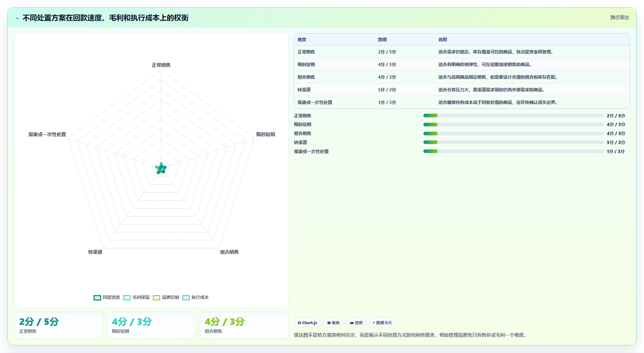
Task: Click the small icon before the page title
Action: 17,18
